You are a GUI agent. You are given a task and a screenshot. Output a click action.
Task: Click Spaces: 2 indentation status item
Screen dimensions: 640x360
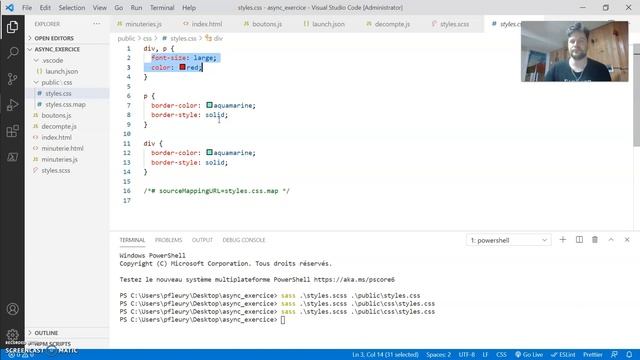click(438, 354)
